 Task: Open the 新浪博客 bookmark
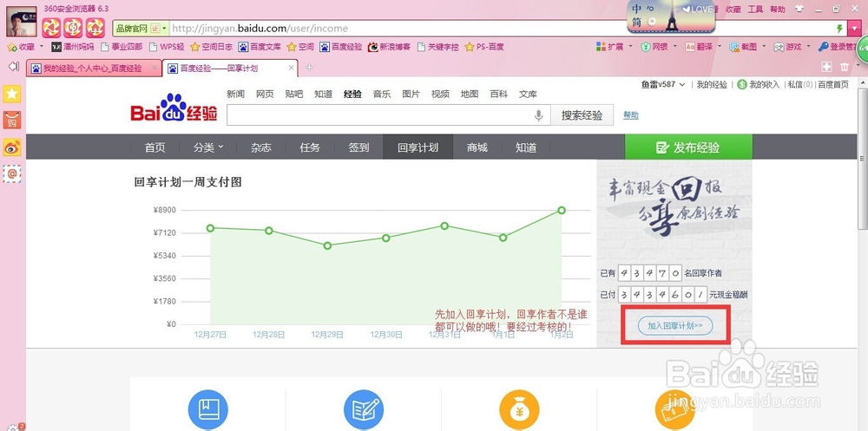(389, 47)
